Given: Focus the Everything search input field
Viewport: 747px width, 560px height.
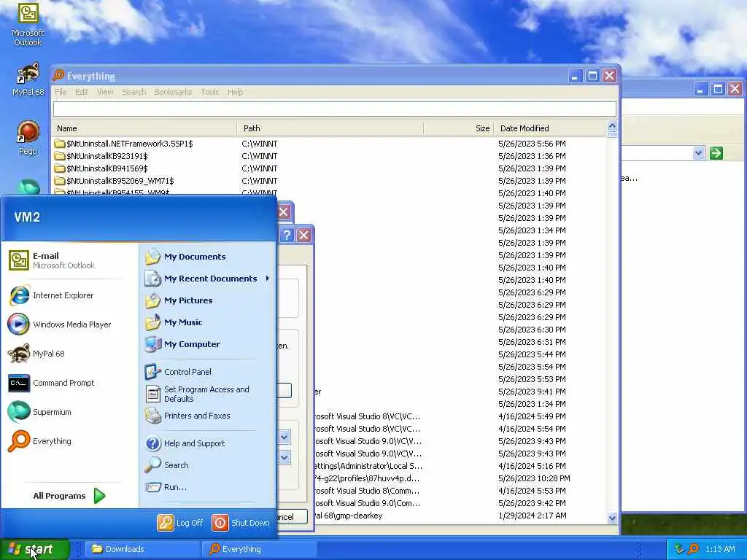Looking at the screenshot, I should [x=334, y=109].
